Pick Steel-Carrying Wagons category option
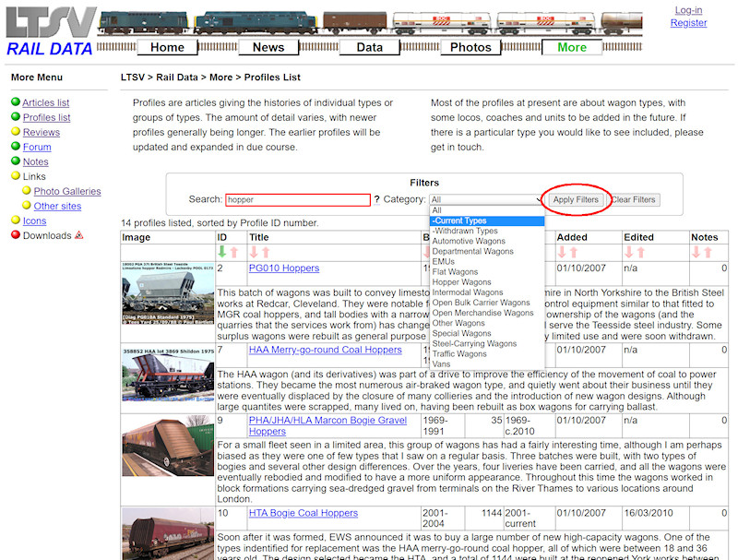This screenshot has width=738, height=560. pos(476,343)
